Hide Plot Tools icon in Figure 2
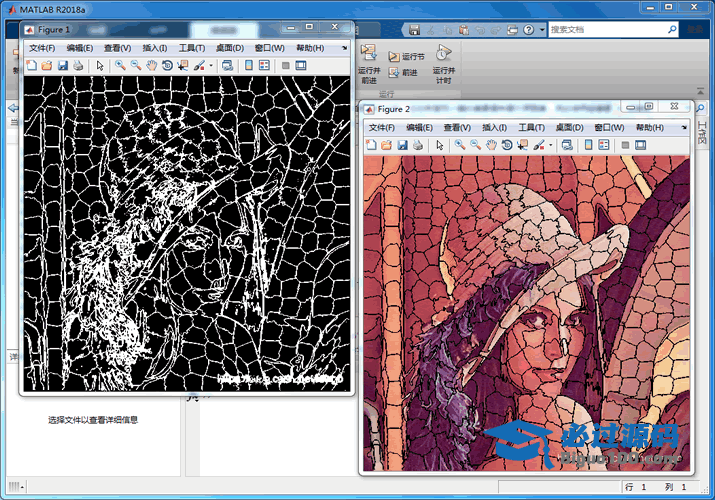 tap(625, 145)
